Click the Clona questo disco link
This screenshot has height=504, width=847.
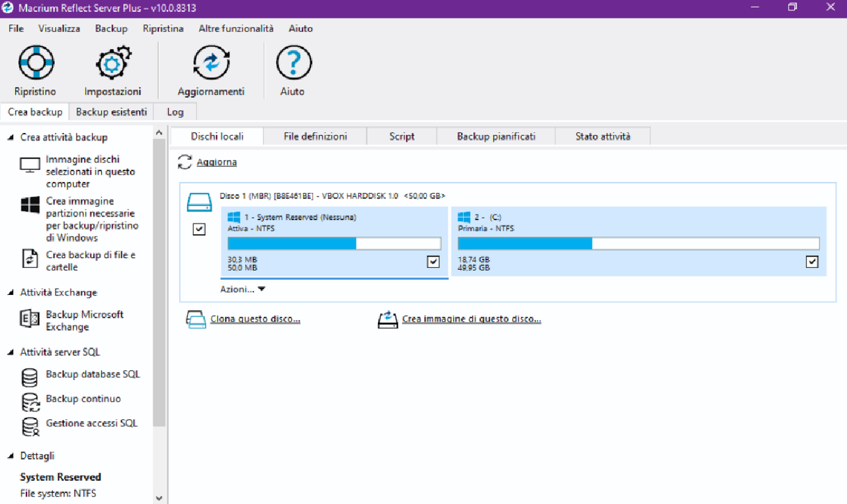[255, 319]
